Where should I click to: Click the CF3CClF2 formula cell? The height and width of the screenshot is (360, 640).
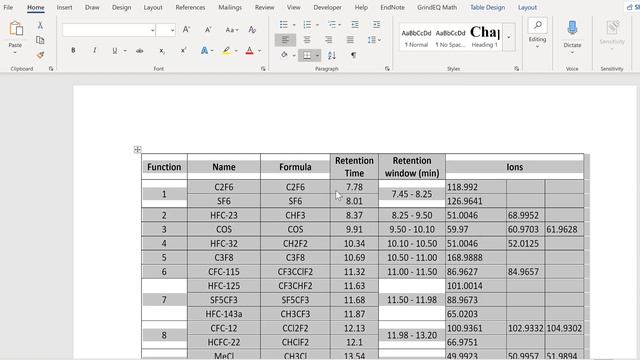[x=295, y=272]
